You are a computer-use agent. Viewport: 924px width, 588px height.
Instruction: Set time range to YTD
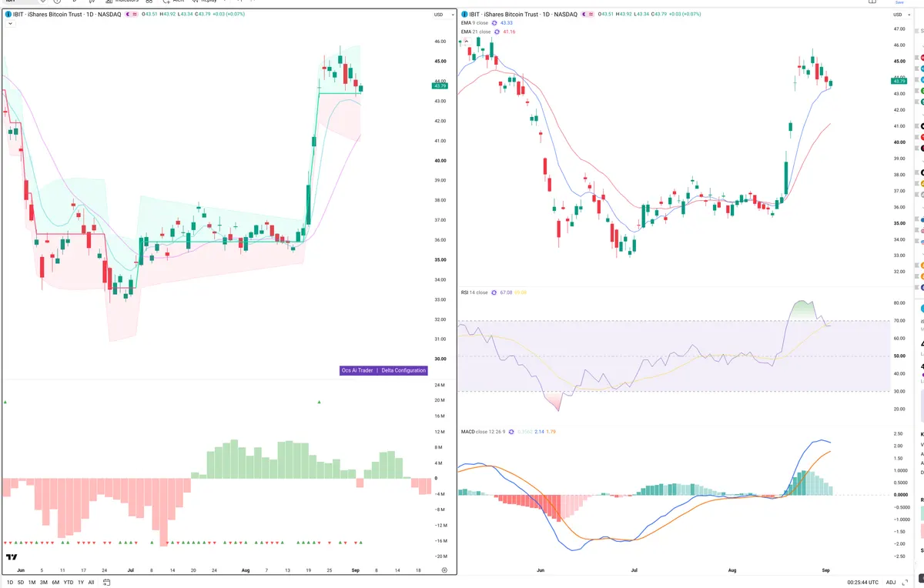point(69,582)
